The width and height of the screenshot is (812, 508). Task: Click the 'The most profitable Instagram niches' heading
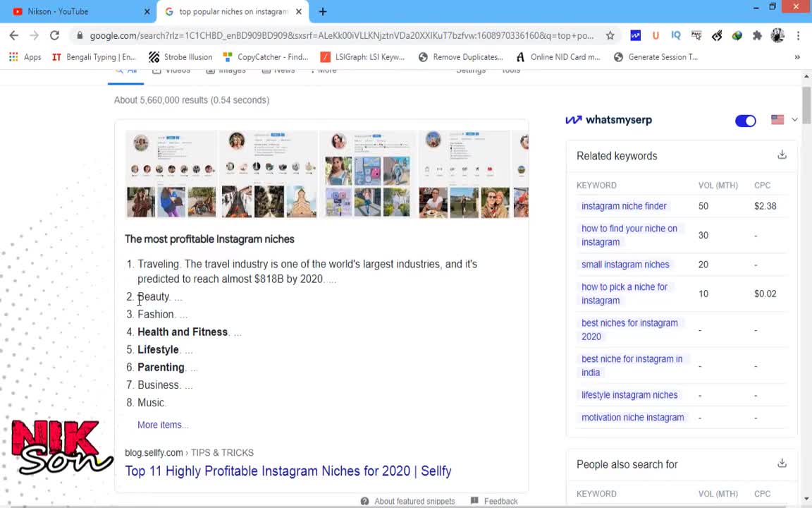[209, 239]
